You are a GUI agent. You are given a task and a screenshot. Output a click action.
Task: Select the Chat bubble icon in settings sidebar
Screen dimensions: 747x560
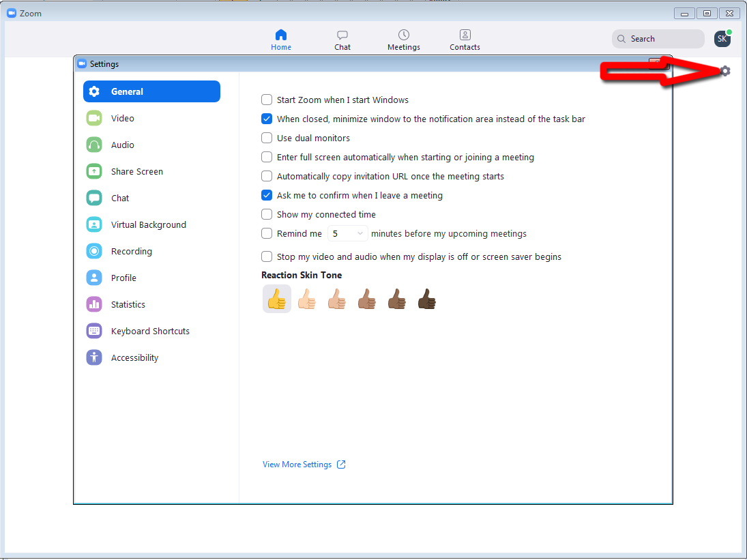[94, 198]
